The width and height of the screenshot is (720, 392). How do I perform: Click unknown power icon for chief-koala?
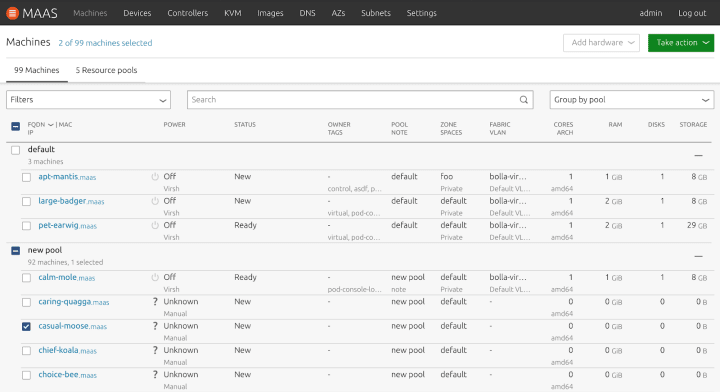pos(155,350)
